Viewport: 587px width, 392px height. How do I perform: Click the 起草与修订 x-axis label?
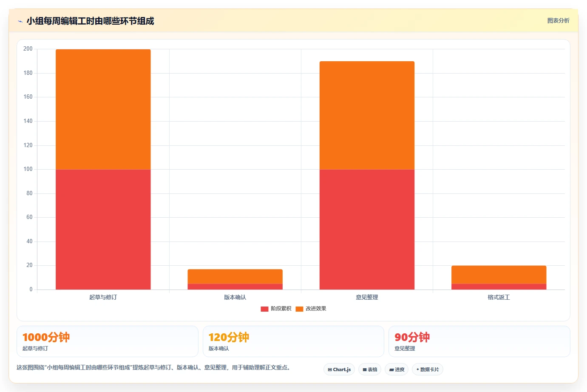click(103, 297)
